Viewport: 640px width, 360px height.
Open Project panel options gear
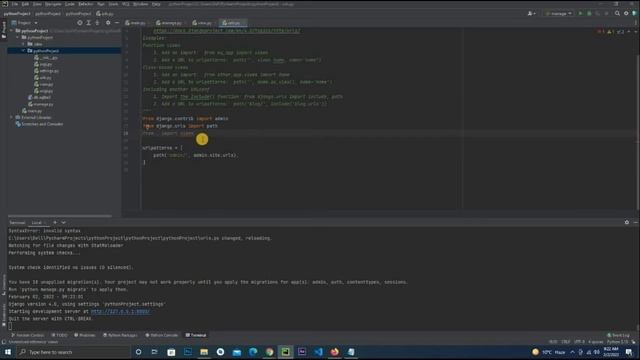point(108,23)
